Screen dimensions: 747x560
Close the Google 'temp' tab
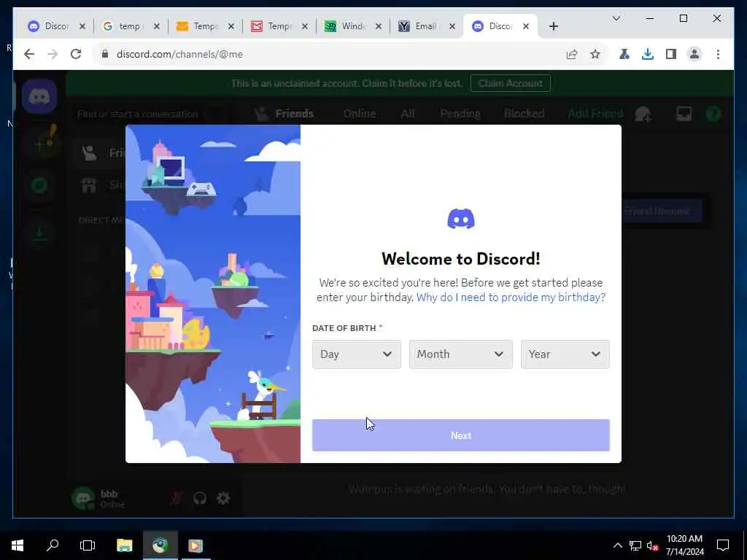click(156, 26)
